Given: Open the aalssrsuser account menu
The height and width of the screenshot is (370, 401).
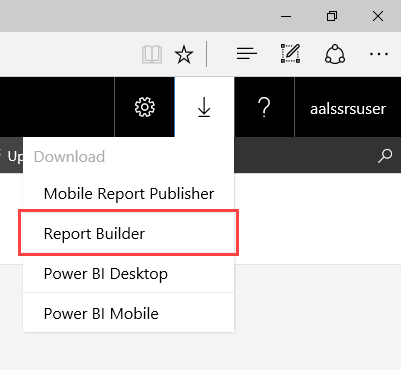Looking at the screenshot, I should (348, 109).
